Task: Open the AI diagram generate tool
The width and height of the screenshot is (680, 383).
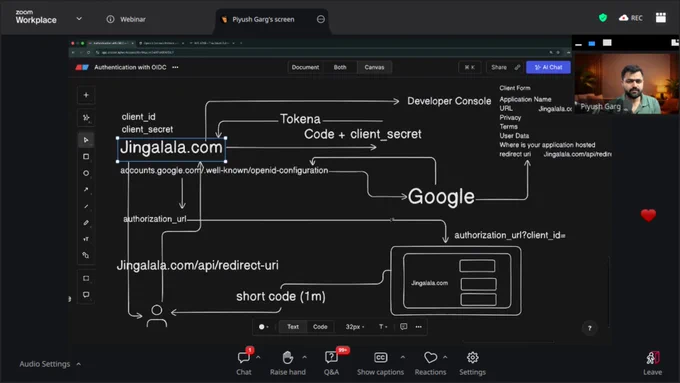Action: pyautogui.click(x=86, y=118)
